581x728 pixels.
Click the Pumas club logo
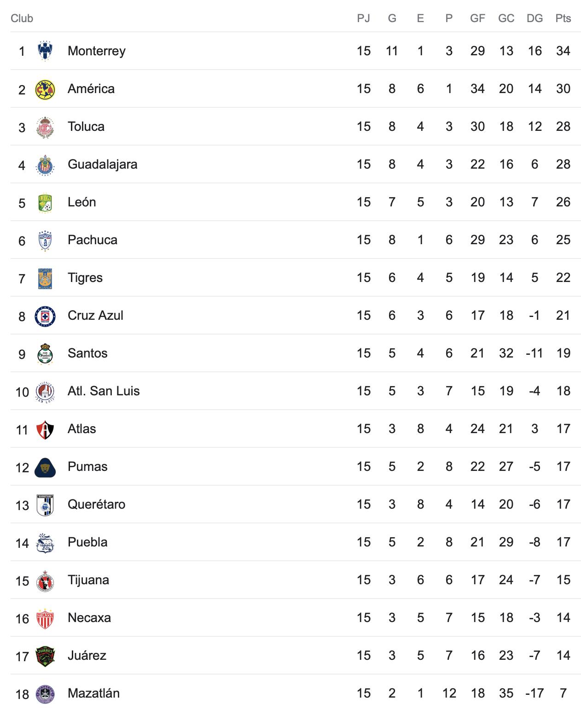click(x=45, y=467)
